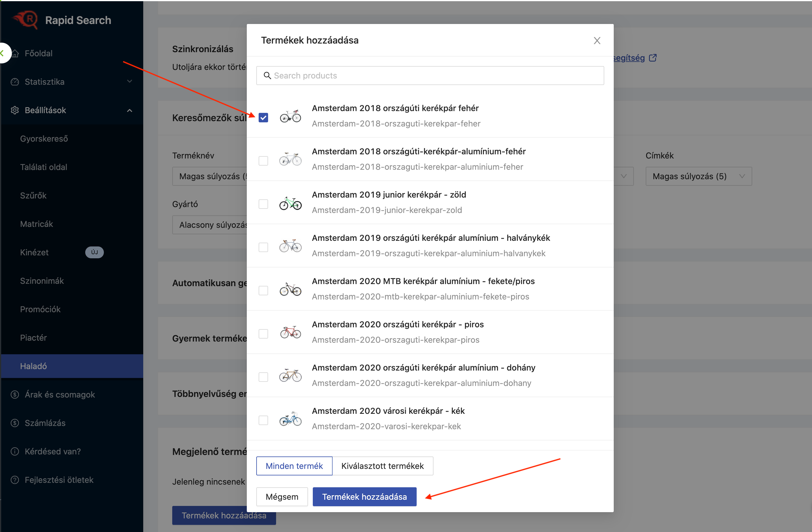This screenshot has width=812, height=532.
Task: Click the Árak és csomagok dollar icon
Action: [x=15, y=394]
